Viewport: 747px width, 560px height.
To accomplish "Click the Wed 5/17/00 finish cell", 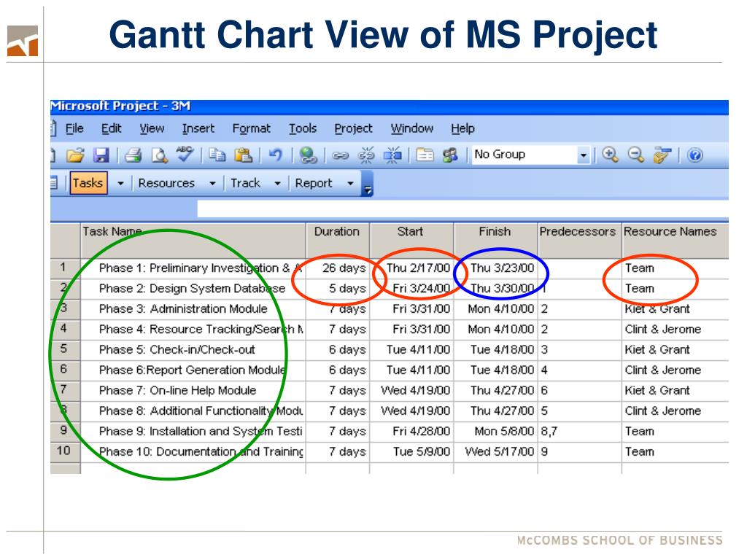I will (495, 451).
